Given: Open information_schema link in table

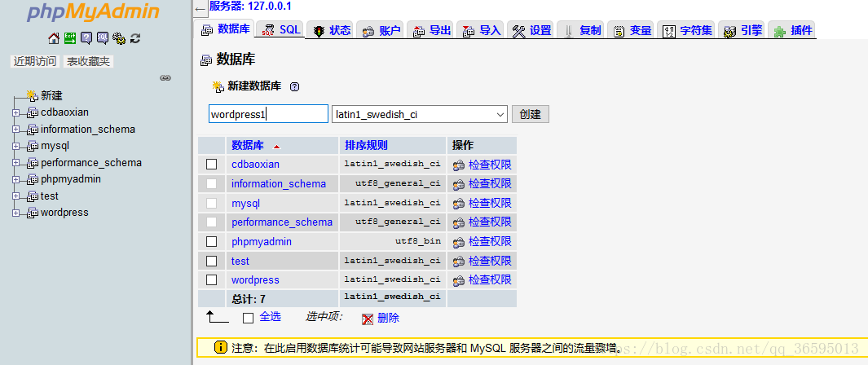Looking at the screenshot, I should pyautogui.click(x=279, y=183).
